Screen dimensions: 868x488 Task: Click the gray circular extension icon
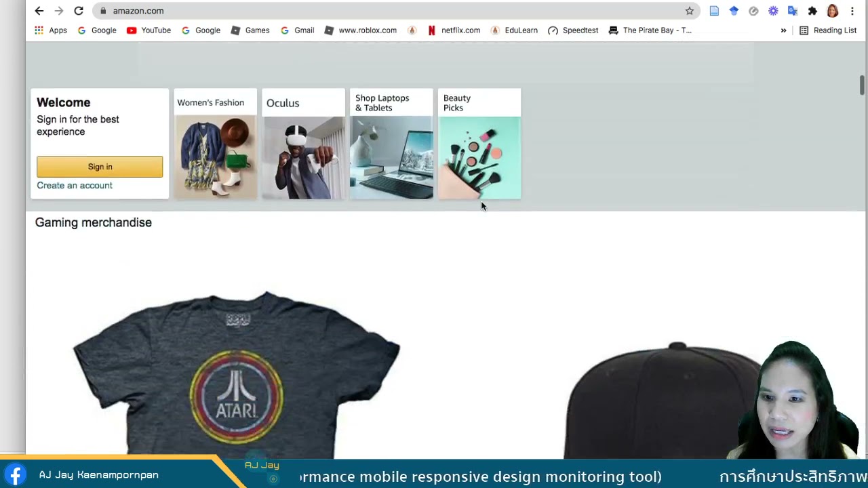point(753,11)
